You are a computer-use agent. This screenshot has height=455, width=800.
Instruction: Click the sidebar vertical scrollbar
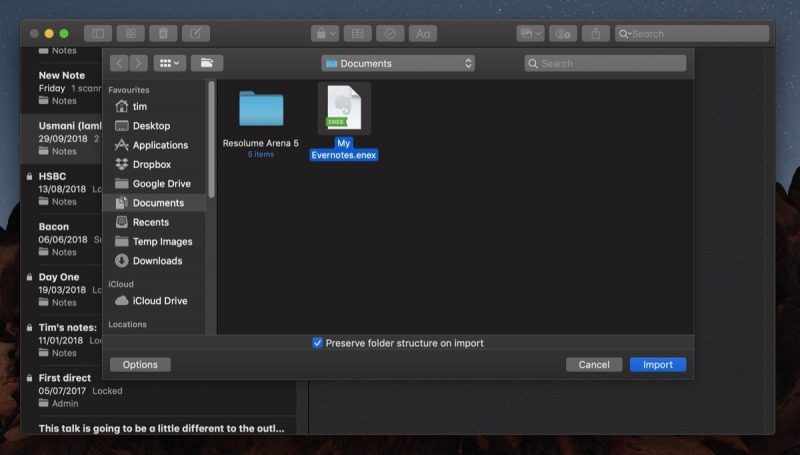tap(212, 139)
